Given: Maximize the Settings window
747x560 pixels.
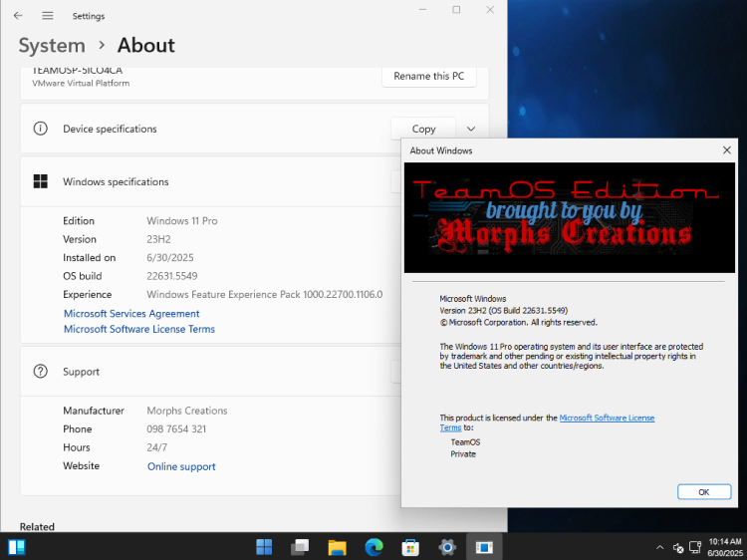Looking at the screenshot, I should [x=456, y=10].
